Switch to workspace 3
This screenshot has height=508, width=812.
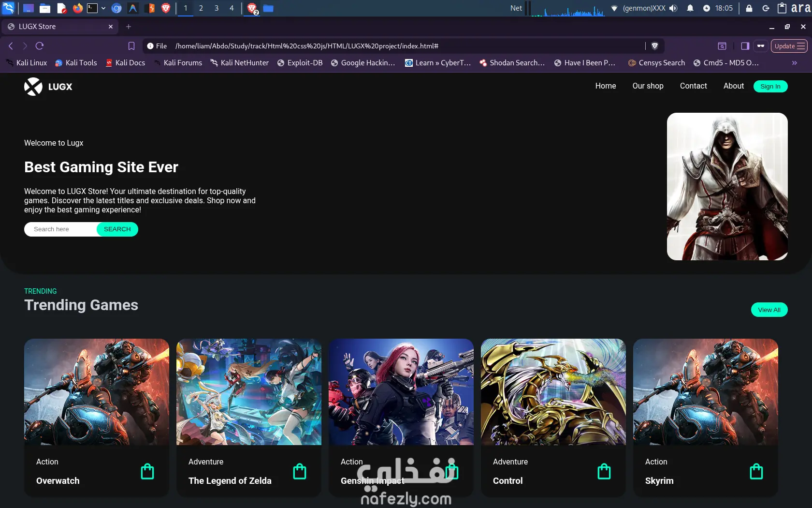point(217,8)
